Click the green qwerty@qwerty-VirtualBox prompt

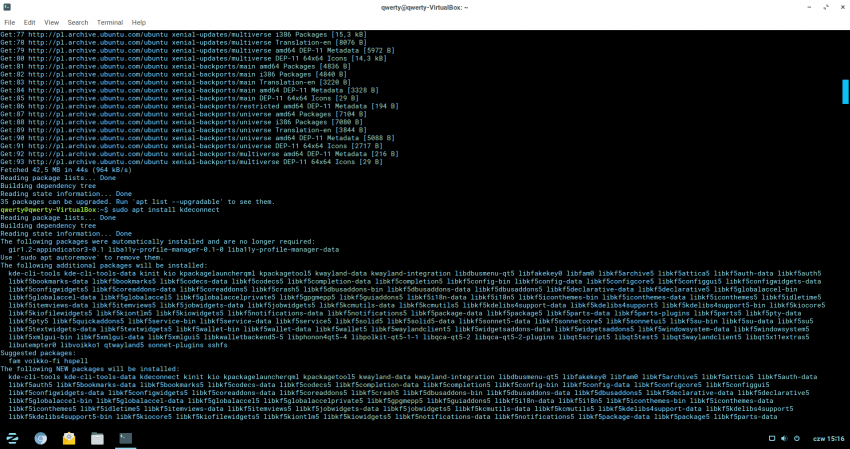(x=48, y=209)
